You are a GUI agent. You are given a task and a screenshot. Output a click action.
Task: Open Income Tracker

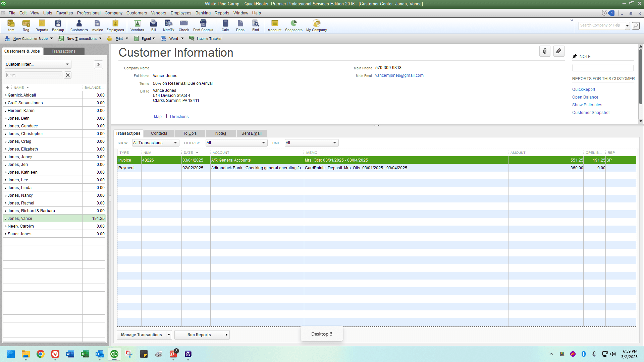(x=206, y=39)
